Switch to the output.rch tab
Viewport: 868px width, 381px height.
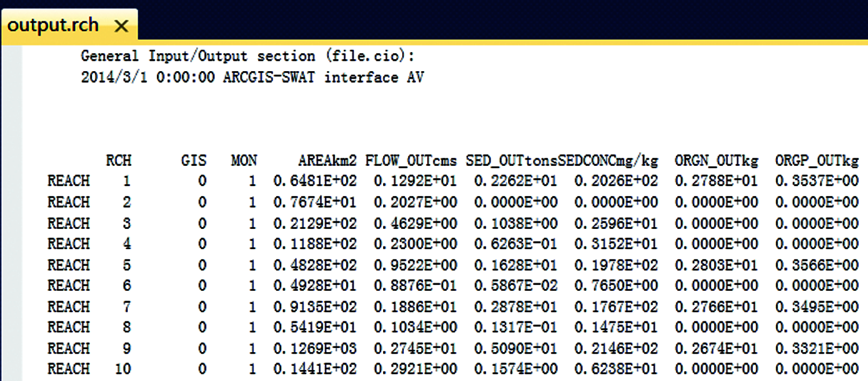pyautogui.click(x=53, y=25)
